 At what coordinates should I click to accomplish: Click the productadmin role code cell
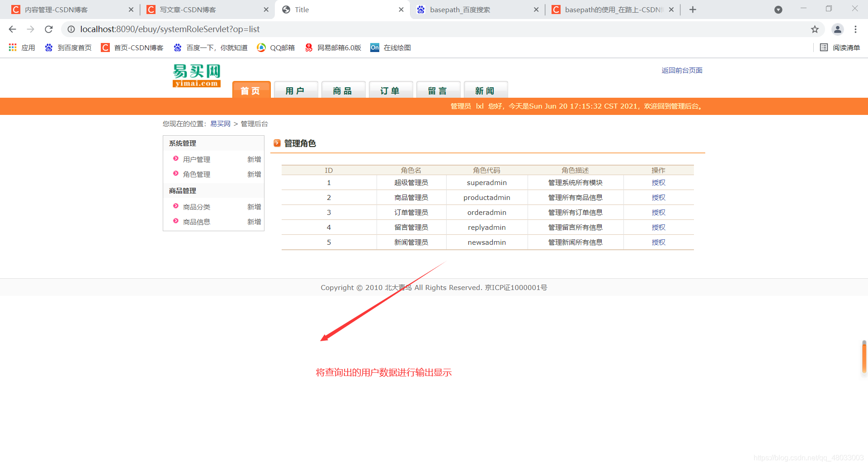pyautogui.click(x=487, y=197)
